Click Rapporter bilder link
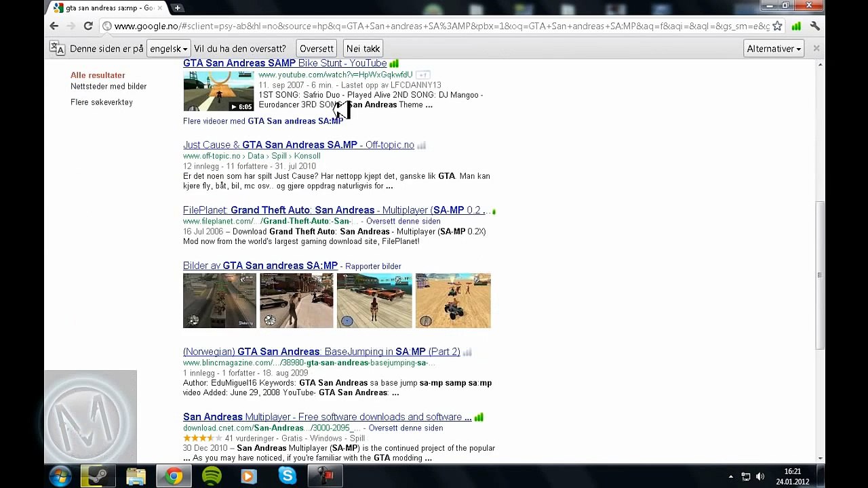The height and width of the screenshot is (488, 868). [x=373, y=266]
